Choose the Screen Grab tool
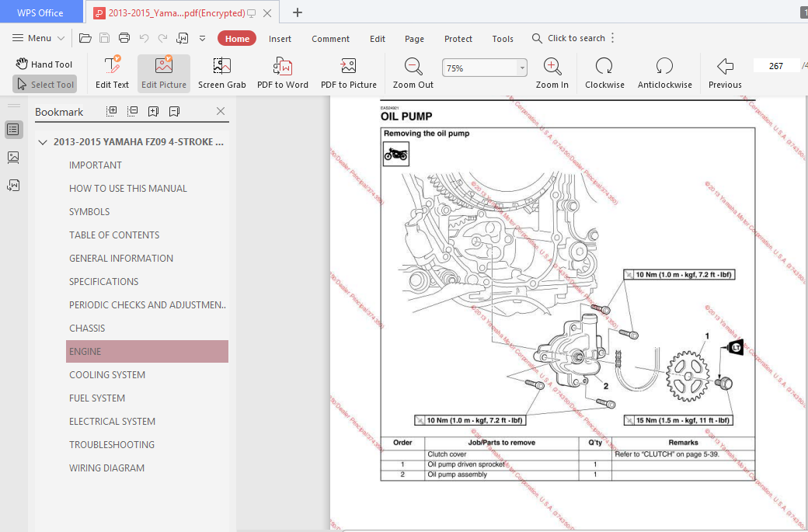Viewport: 808px width, 532px height. [x=222, y=74]
